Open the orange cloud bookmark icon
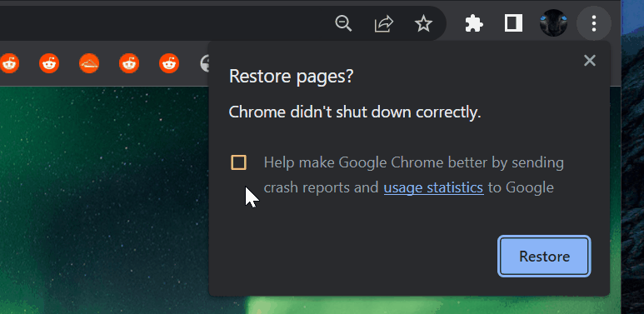 (89, 63)
